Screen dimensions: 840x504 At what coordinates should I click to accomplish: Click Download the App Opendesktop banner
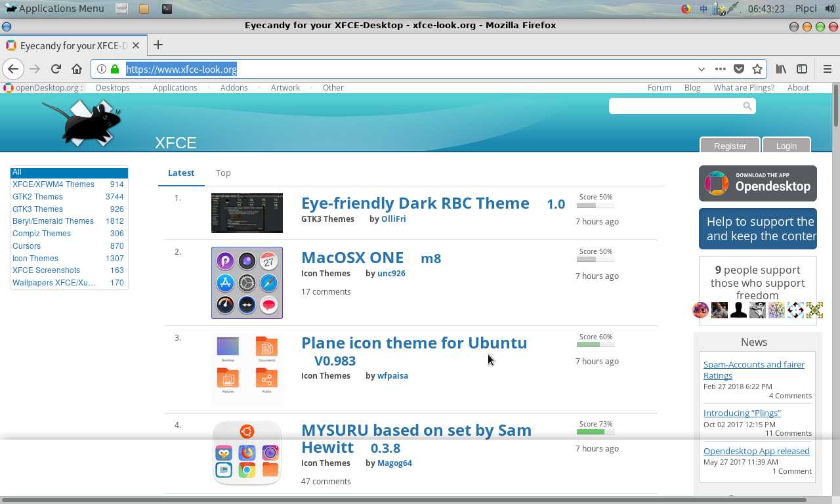(x=758, y=183)
